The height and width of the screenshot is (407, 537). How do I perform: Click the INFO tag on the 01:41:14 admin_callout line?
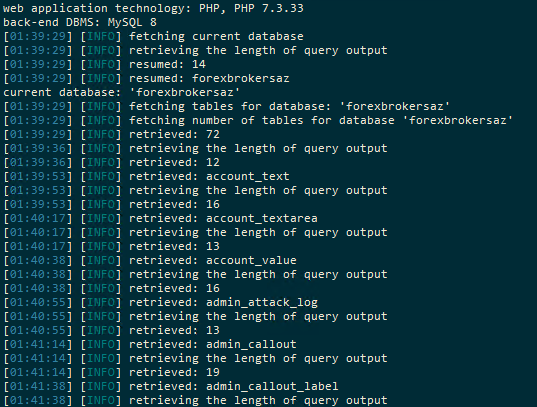click(101, 344)
